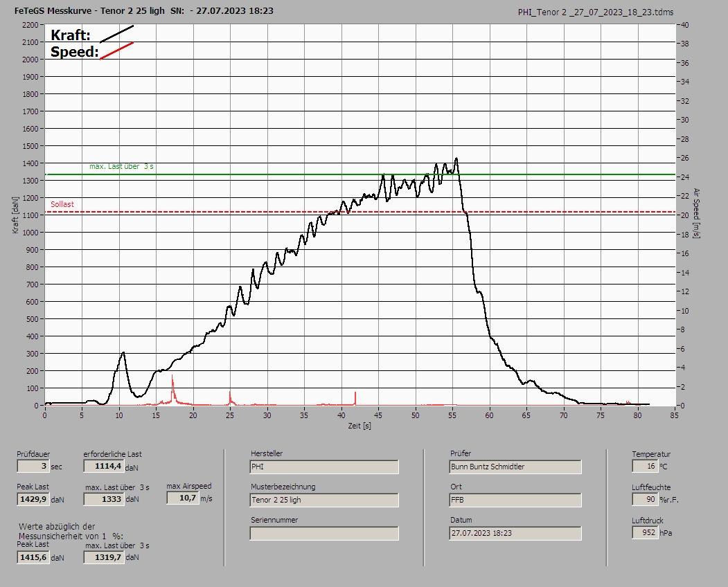
Task: Click the 40 tick on Air Speed axis
Action: (x=685, y=25)
